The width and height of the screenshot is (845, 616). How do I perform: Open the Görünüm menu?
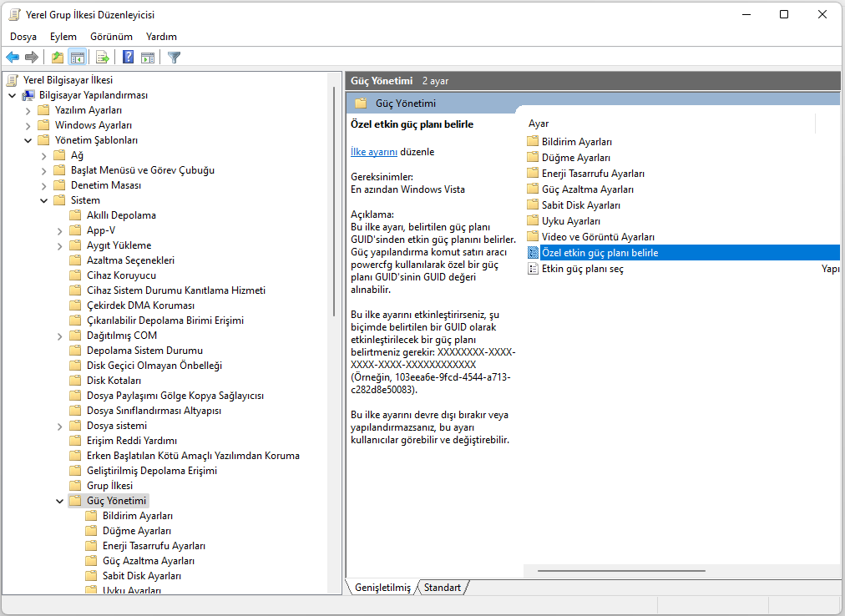click(111, 37)
